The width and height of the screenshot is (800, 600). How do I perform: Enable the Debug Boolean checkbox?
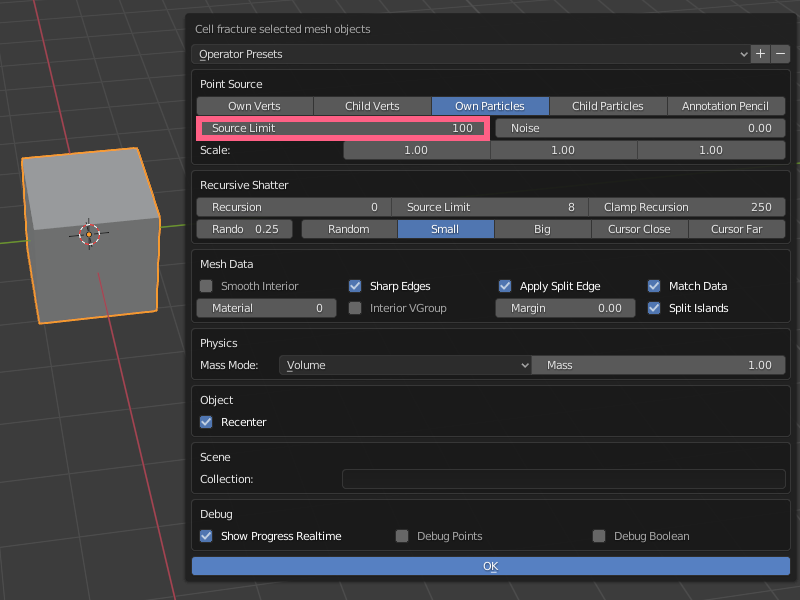(599, 536)
